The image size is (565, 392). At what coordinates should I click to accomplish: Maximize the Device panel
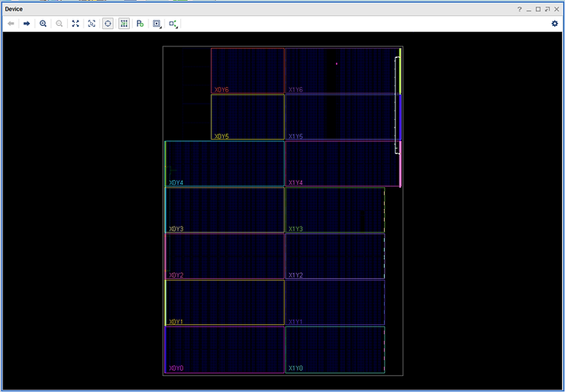[x=538, y=9]
